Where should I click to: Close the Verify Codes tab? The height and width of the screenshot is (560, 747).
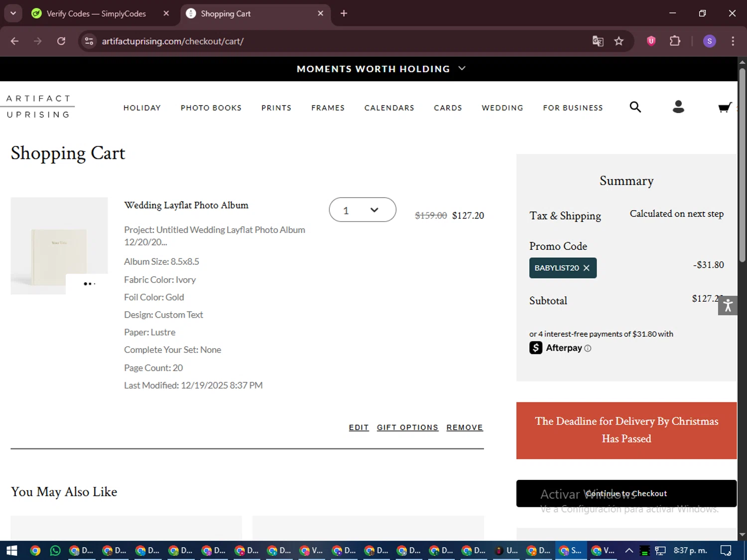(x=166, y=13)
